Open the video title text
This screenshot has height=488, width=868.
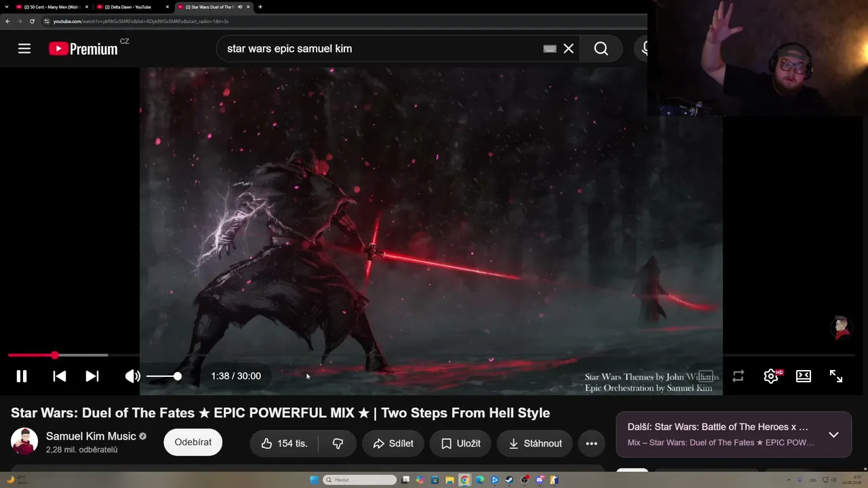tap(280, 413)
